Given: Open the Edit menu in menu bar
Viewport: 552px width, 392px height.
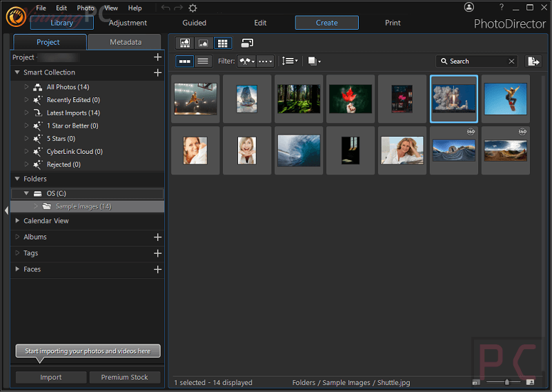Looking at the screenshot, I should [x=61, y=8].
